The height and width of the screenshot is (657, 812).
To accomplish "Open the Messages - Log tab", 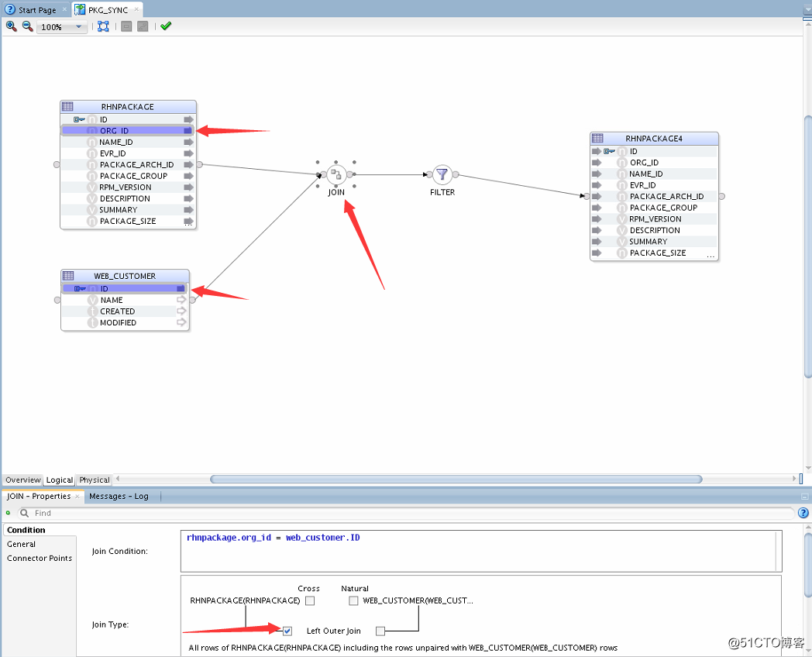I will coord(119,496).
